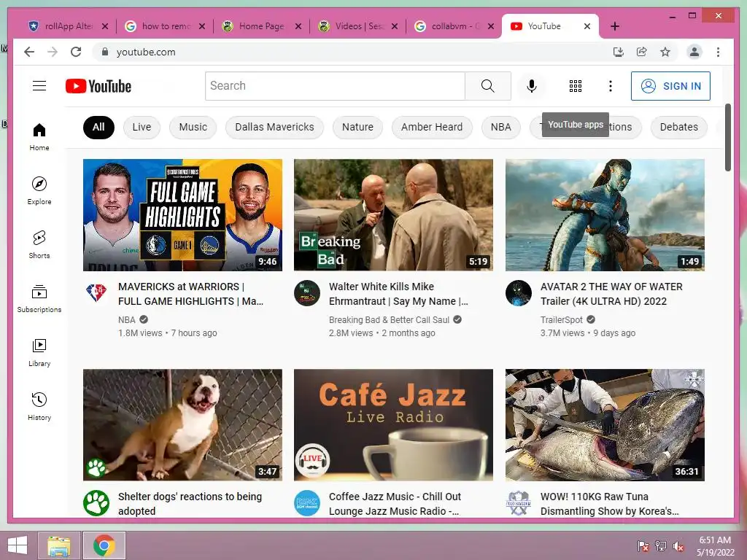747x560 pixels.
Task: Open the Avatar video thumbnail
Action: (605, 215)
